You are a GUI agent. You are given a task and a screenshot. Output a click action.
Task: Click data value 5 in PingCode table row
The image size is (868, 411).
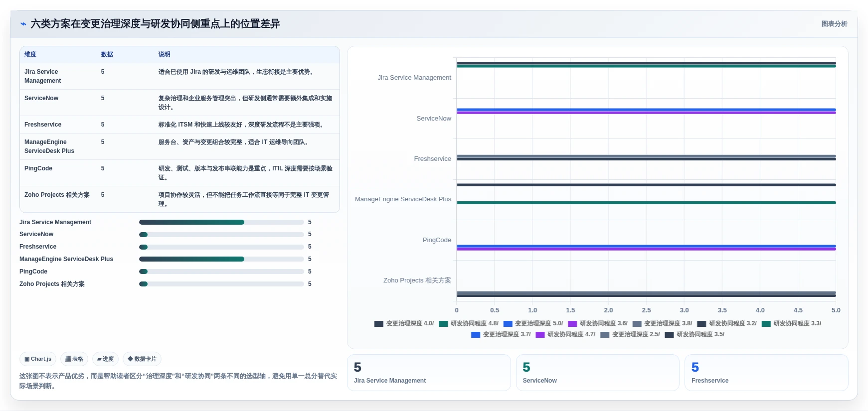(103, 168)
